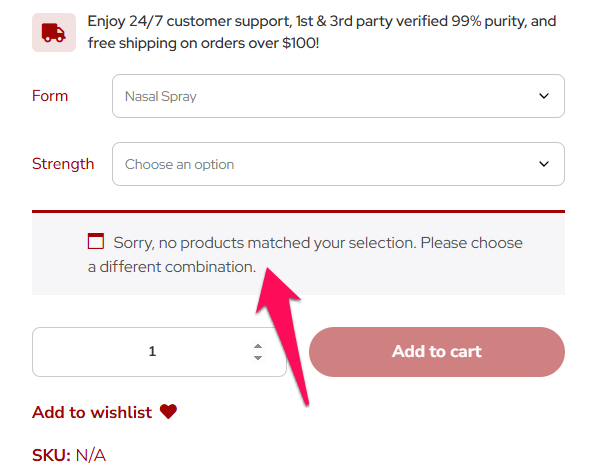Click the error notice window icon

click(96, 241)
